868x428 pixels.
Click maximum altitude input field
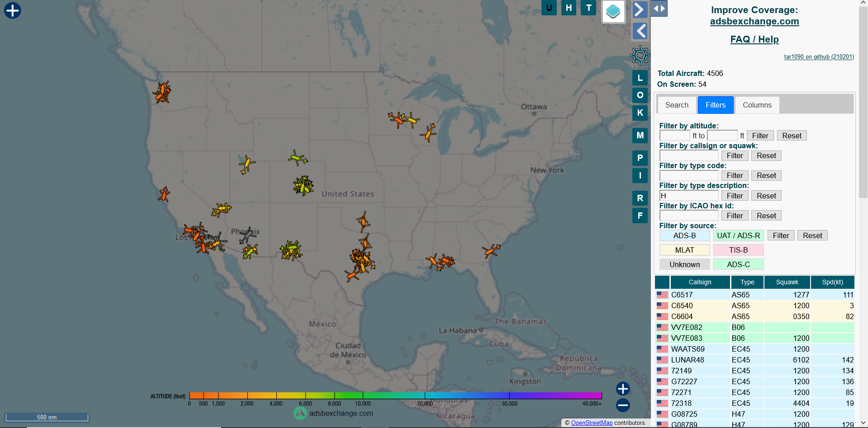click(x=722, y=136)
